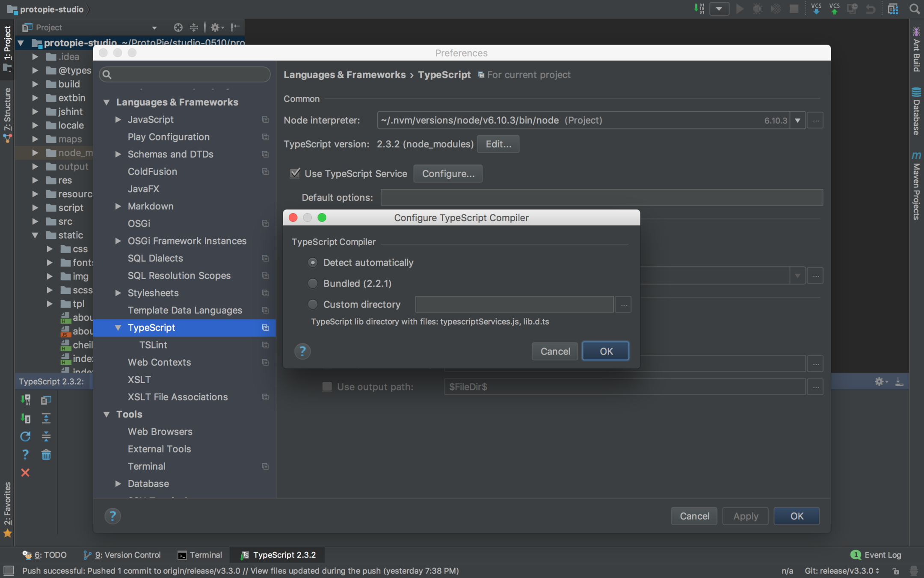Click the search magnifier icon at top right
Viewport: 924px width, 578px height.
pos(914,9)
